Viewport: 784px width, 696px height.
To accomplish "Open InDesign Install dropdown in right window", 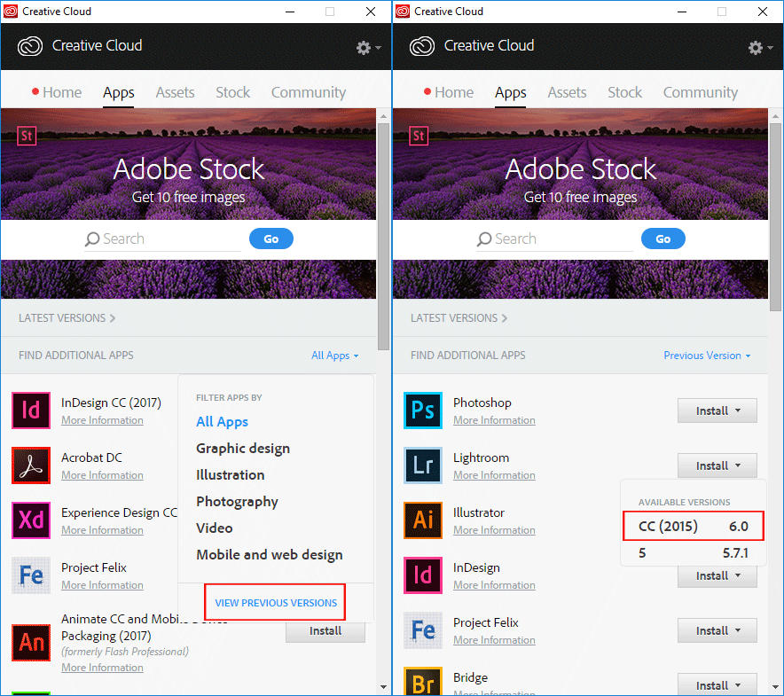I will (717, 576).
